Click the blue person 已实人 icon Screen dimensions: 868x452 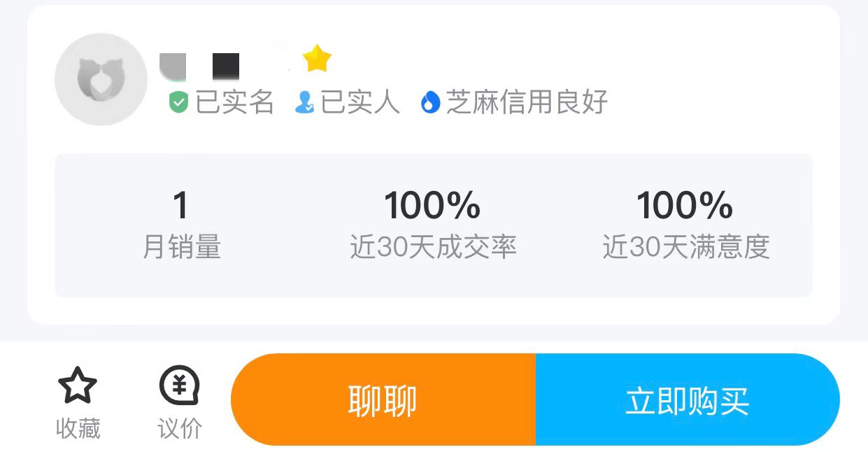[304, 103]
